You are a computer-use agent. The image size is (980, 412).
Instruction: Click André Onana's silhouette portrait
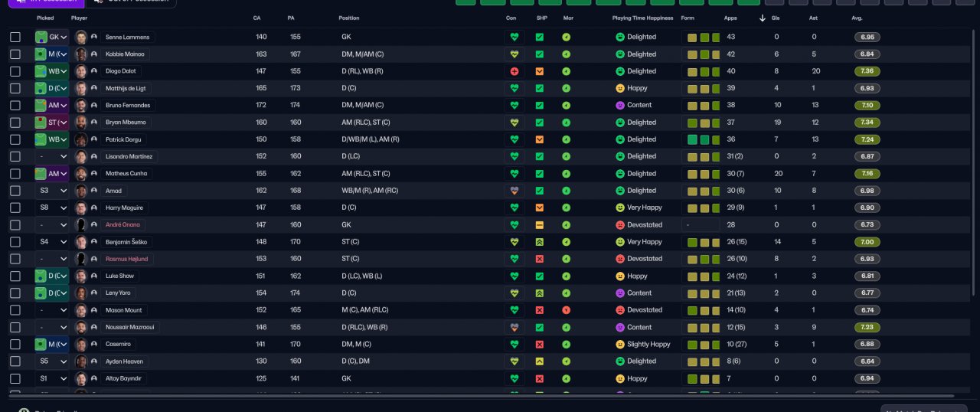pos(81,225)
